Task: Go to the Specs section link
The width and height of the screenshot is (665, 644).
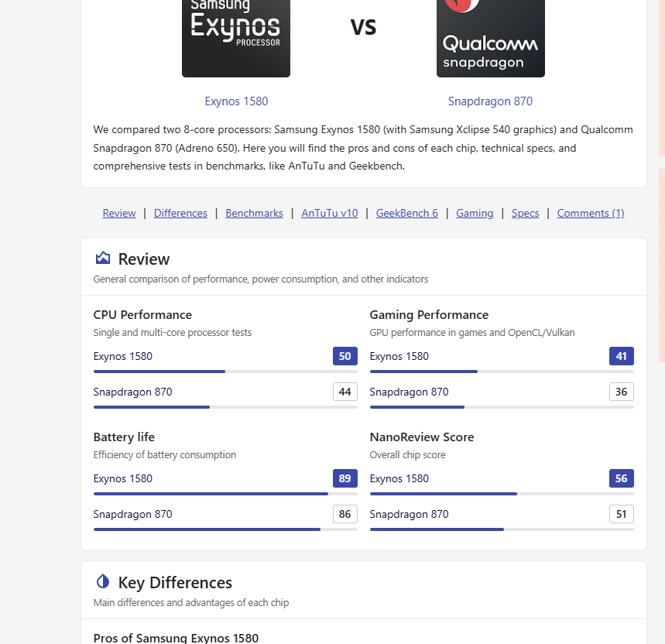Action: point(525,213)
